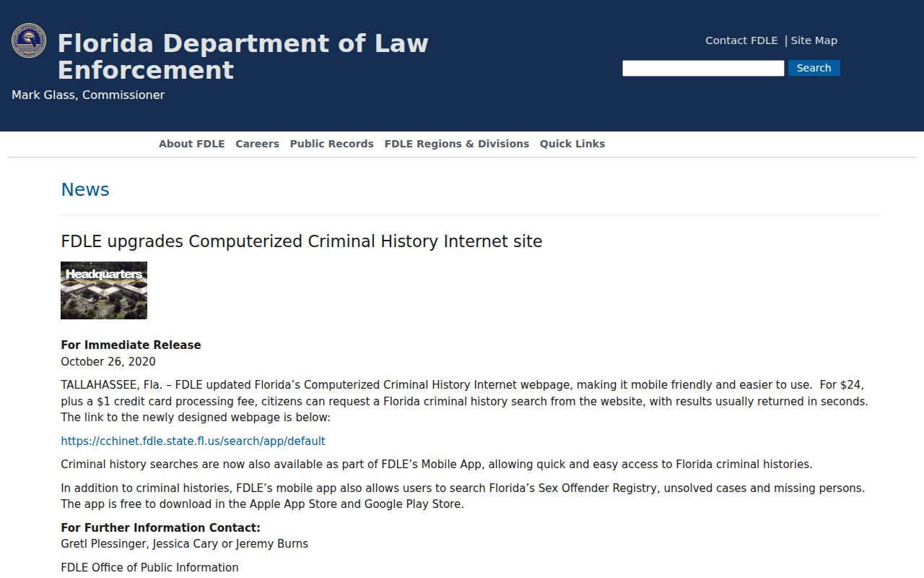Click the 'For Immediate Release' text
Image resolution: width=924 pixels, height=578 pixels.
click(131, 345)
